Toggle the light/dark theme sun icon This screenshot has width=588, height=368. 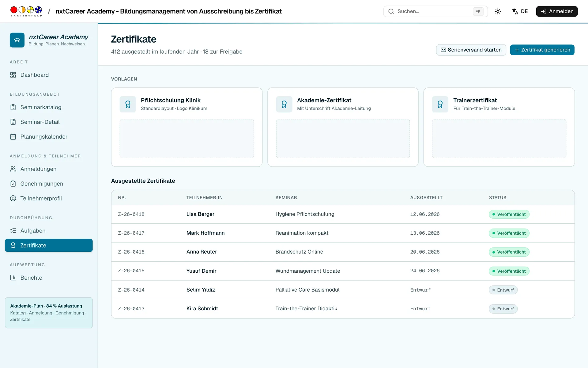(498, 11)
